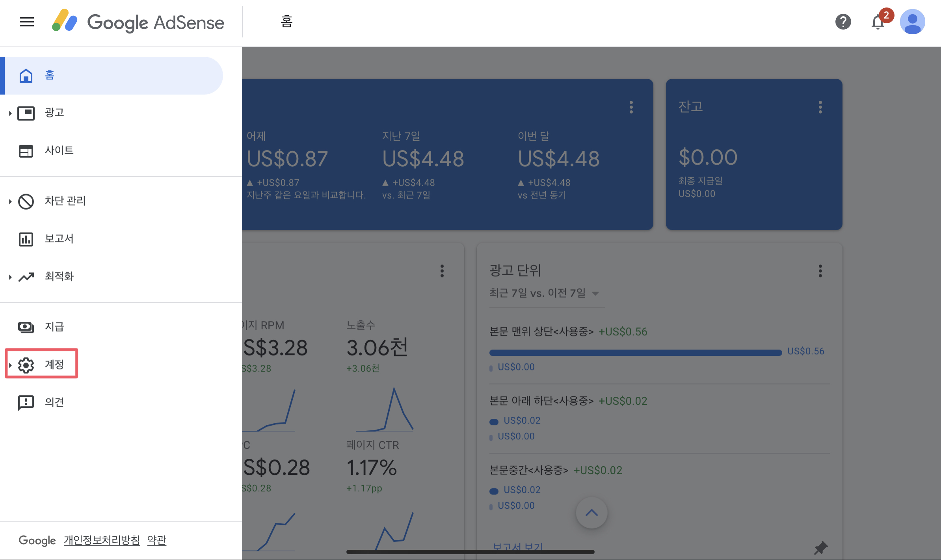The image size is (941, 560).
Task: Click the home house icon in sidebar
Action: (x=26, y=75)
